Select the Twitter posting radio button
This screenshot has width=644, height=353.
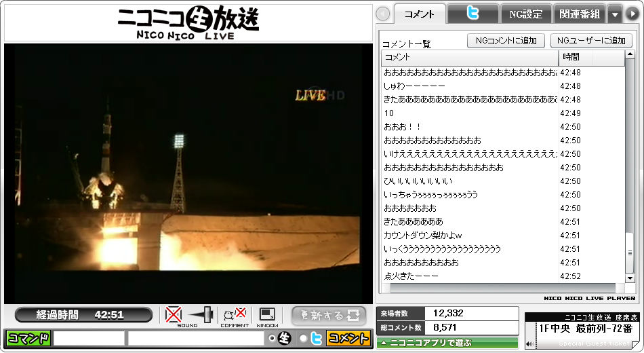(303, 338)
